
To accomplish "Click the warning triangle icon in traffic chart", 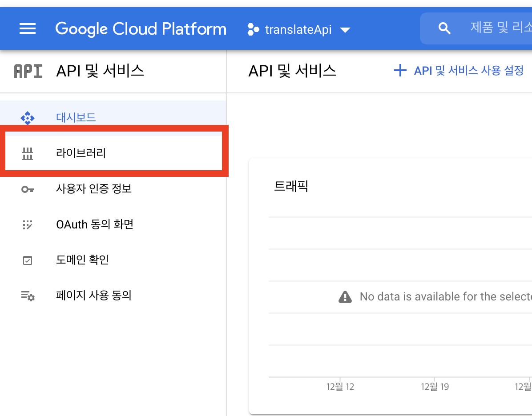I will [345, 297].
